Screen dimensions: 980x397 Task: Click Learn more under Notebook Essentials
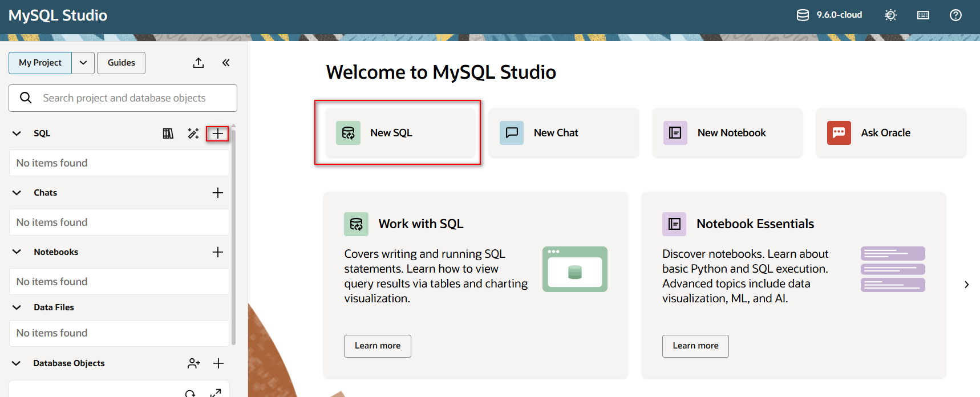(x=695, y=346)
